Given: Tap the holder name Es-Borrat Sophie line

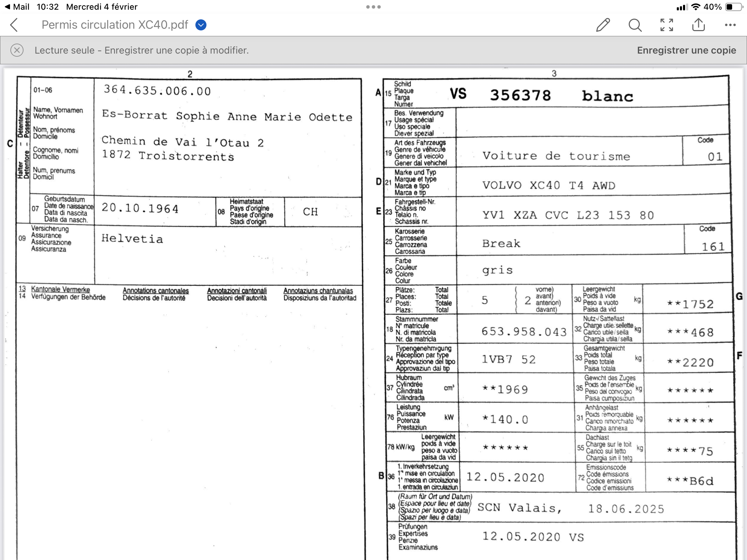Looking at the screenshot, I should 227,116.
